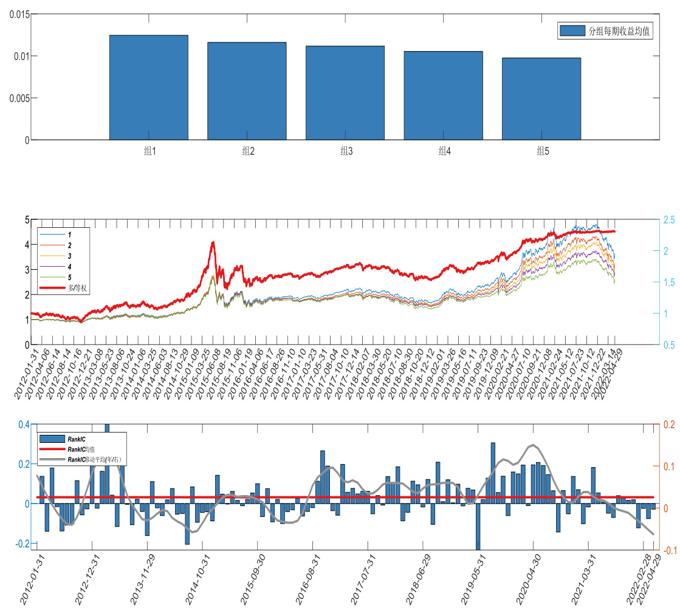The height and width of the screenshot is (616, 680).
Task: Click the 组3 x-axis label
Action: click(x=346, y=151)
